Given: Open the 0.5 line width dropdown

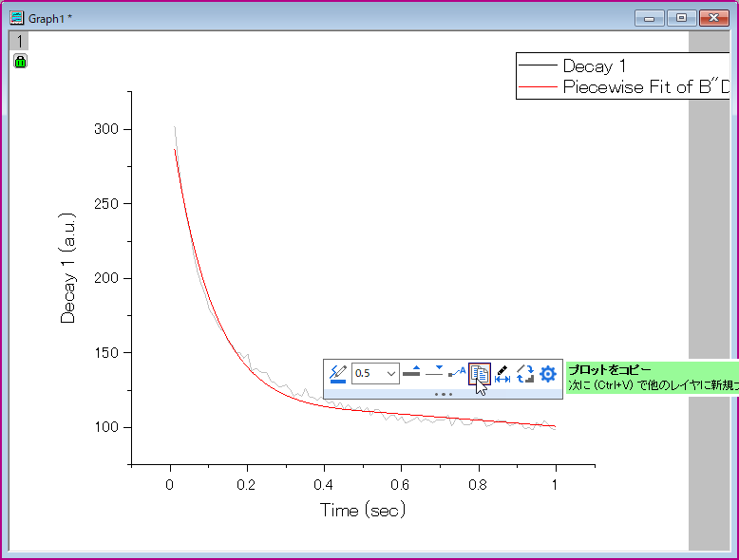Looking at the screenshot, I should 390,373.
